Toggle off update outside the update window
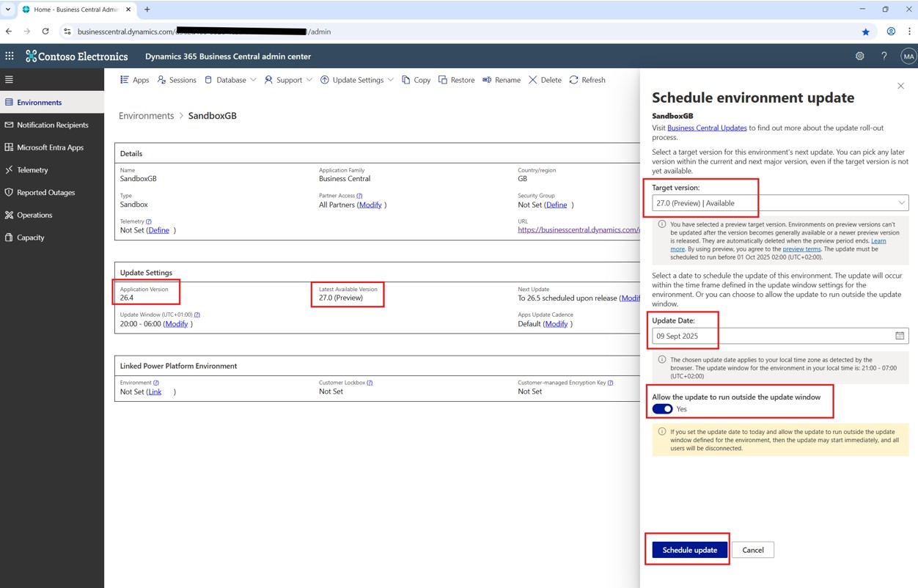This screenshot has width=918, height=588. [662, 409]
